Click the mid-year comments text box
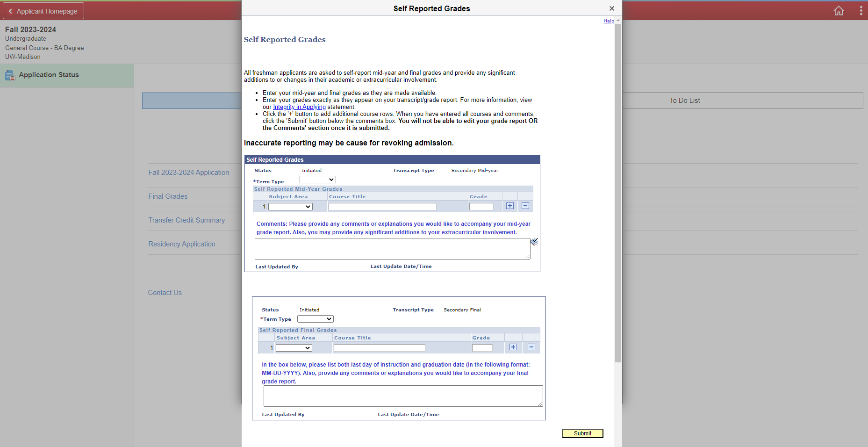The image size is (868, 447). (393, 249)
